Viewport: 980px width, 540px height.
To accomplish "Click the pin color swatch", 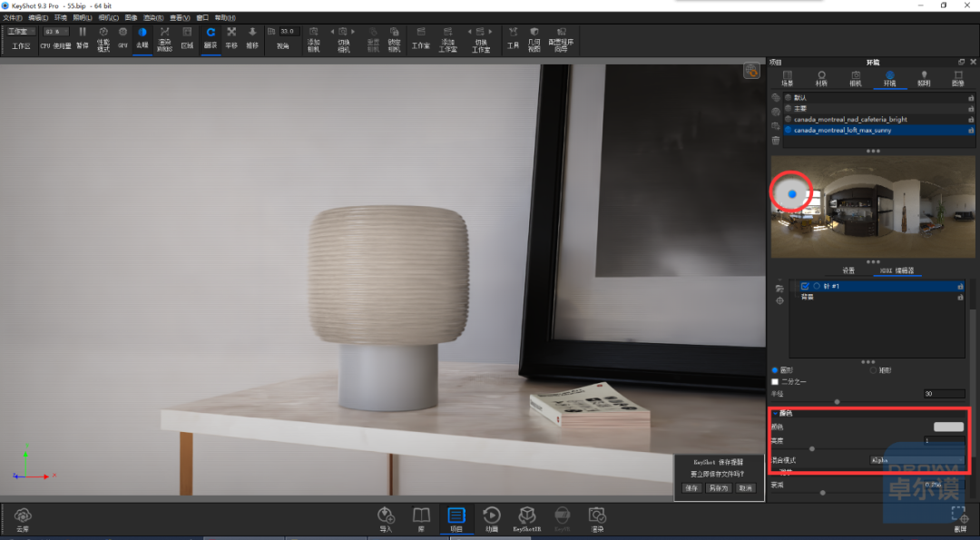I will [x=949, y=427].
